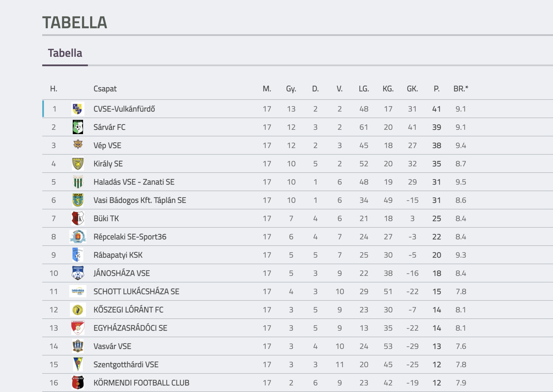The image size is (553, 392).
Task: Click the Egyházasrádóci SE badge
Action: [x=78, y=328]
